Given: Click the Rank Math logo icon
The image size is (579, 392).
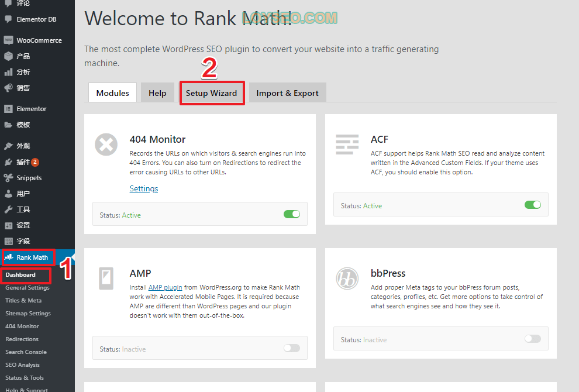Looking at the screenshot, I should pos(9,257).
